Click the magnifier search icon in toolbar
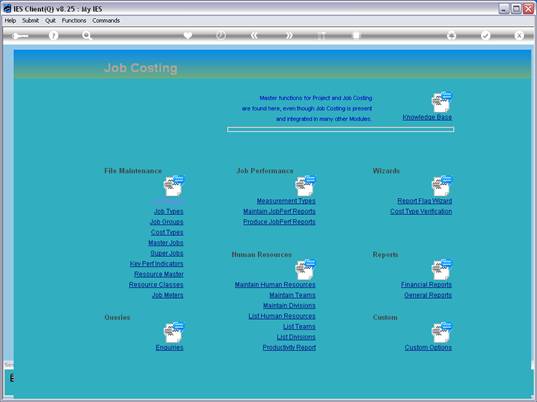537x402 pixels. point(87,36)
